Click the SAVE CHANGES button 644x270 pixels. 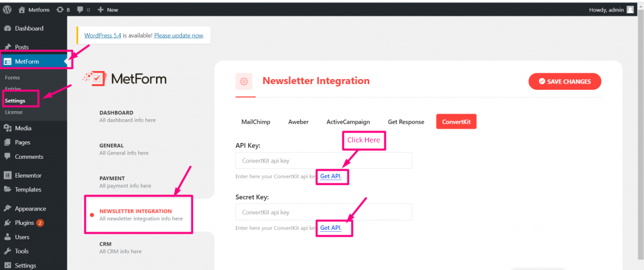565,81
